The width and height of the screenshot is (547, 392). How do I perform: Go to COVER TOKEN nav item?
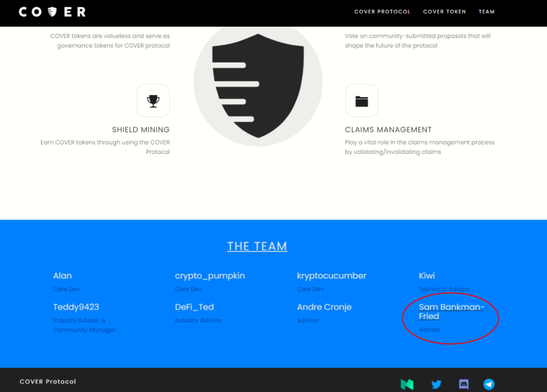[x=445, y=12]
